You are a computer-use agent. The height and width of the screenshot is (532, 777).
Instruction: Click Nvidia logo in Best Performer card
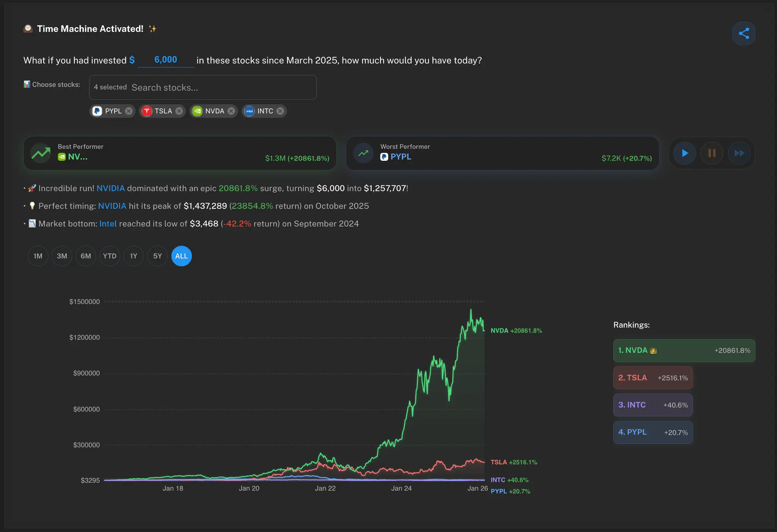62,157
